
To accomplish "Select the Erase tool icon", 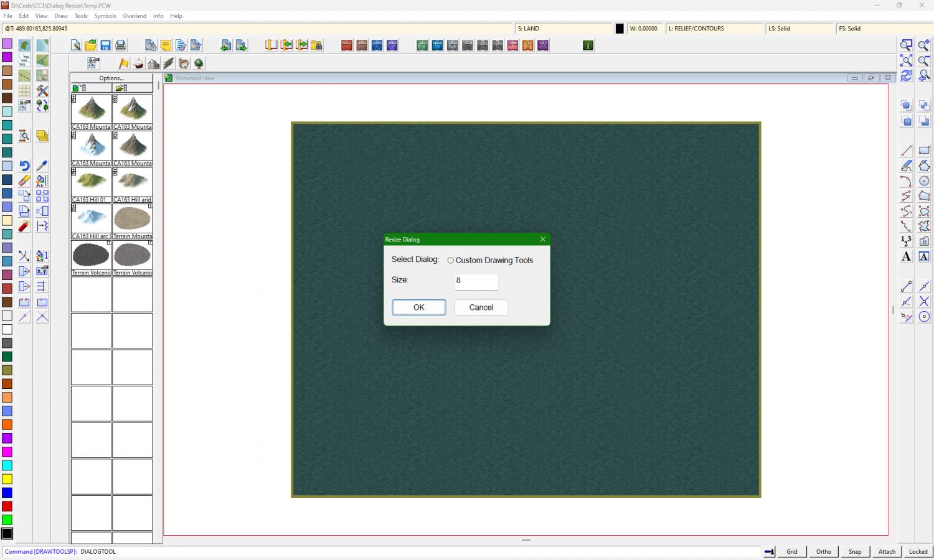I will [x=24, y=180].
